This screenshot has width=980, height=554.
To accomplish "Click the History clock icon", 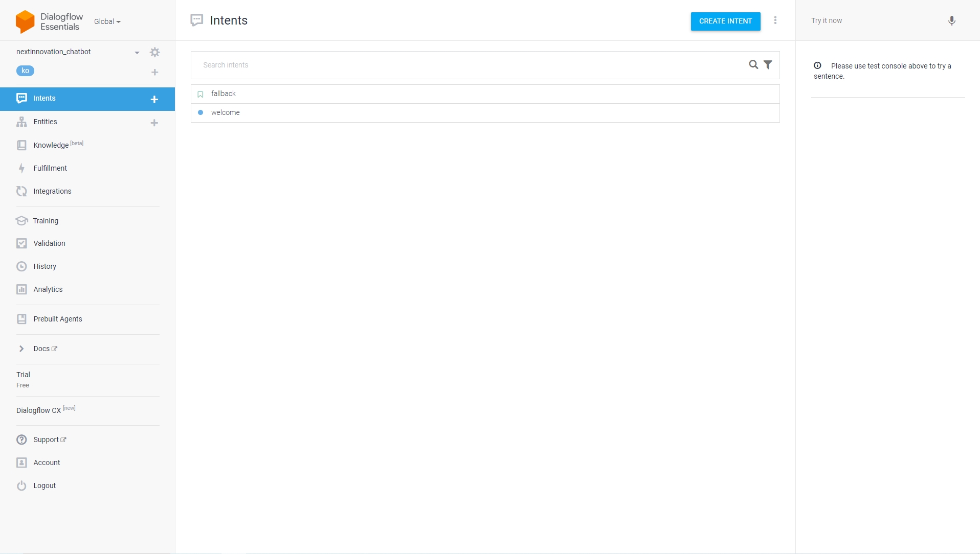I will [21, 266].
